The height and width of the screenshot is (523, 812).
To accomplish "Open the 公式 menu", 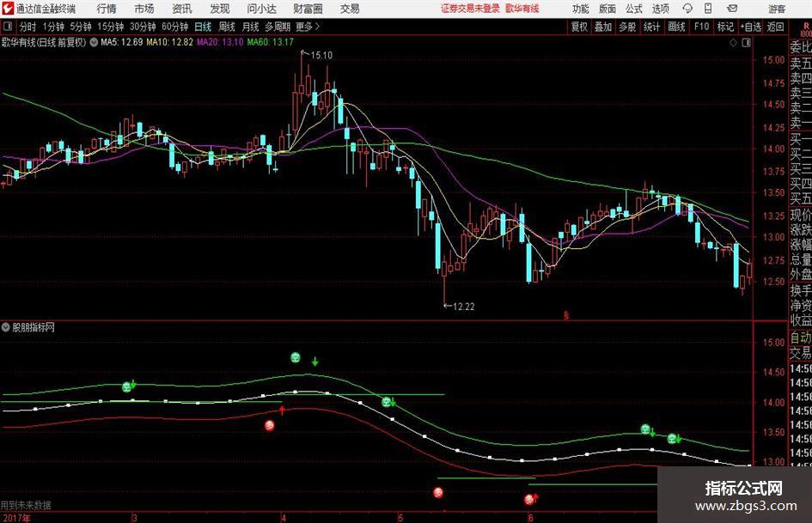I will [634, 9].
